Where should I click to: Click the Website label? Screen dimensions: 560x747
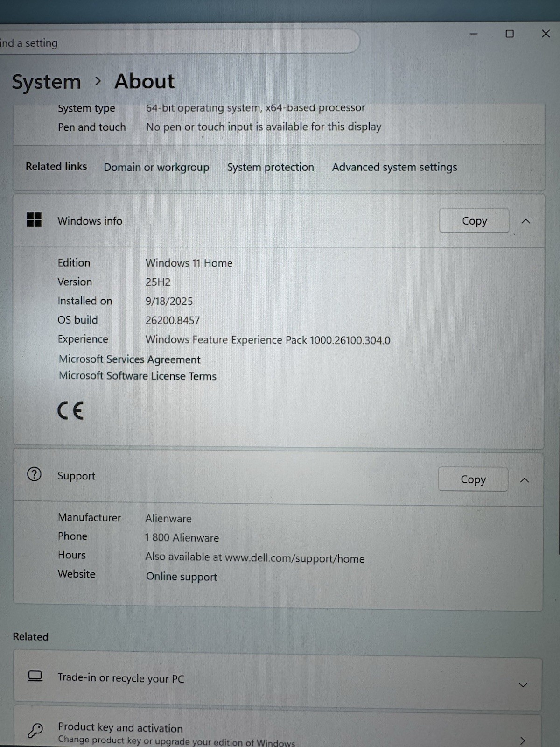pos(77,574)
